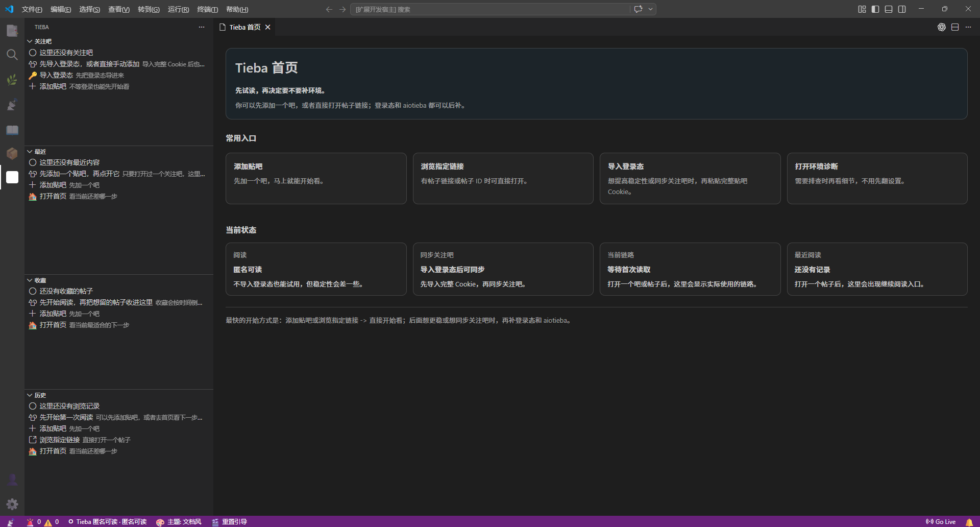Open the errors and warnings status item
The width and height of the screenshot is (980, 527).
coord(43,522)
